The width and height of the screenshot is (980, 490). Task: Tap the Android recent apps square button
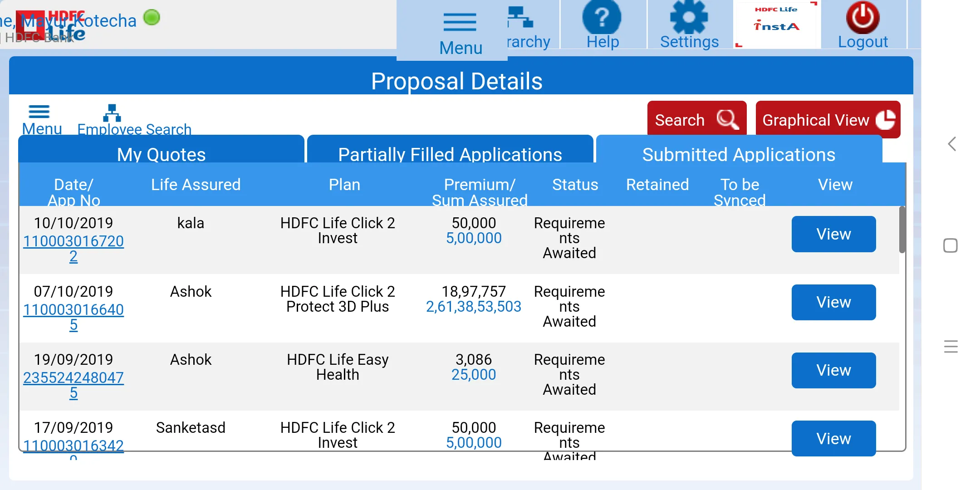coord(951,245)
